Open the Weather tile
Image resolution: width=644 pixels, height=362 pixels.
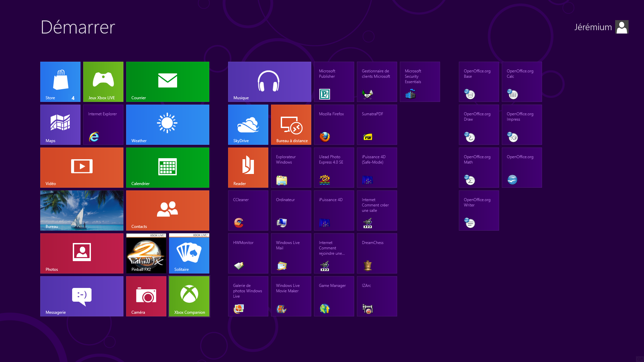pos(168,124)
